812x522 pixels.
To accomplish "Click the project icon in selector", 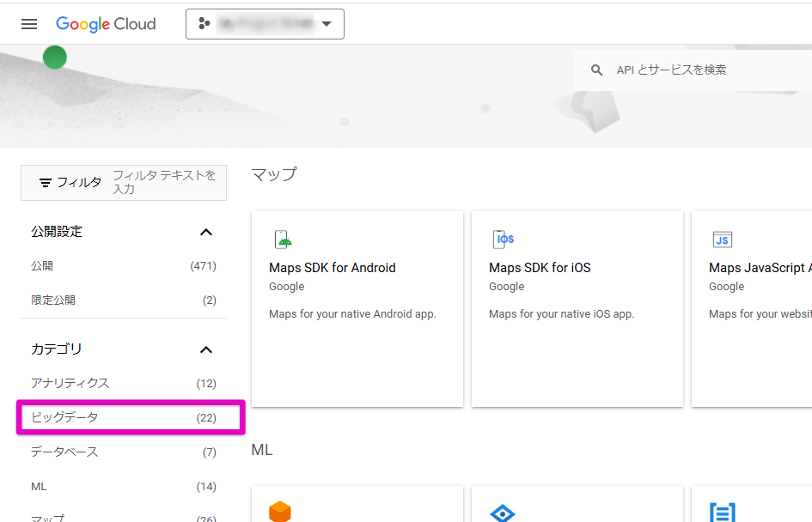I will 204,23.
